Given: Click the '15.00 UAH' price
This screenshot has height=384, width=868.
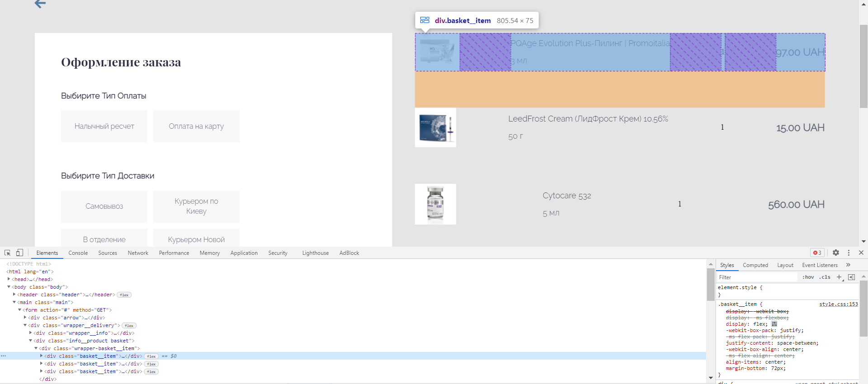Looking at the screenshot, I should (800, 128).
